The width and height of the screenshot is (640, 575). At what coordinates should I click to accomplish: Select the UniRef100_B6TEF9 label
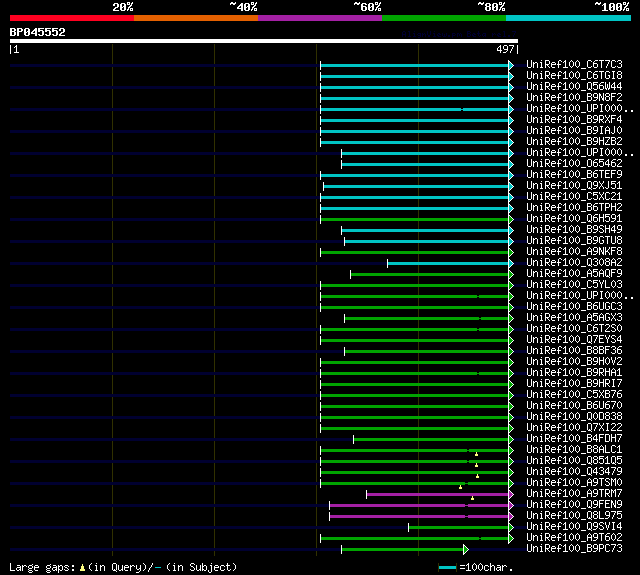click(574, 175)
